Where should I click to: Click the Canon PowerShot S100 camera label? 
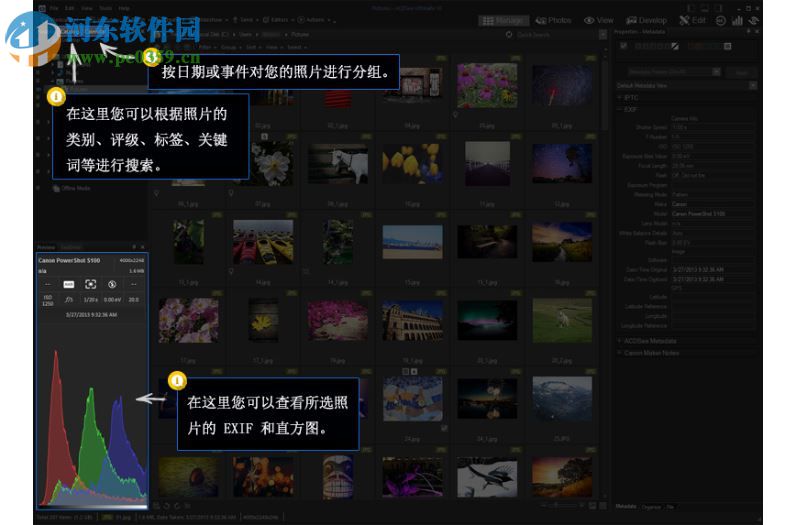click(x=69, y=260)
